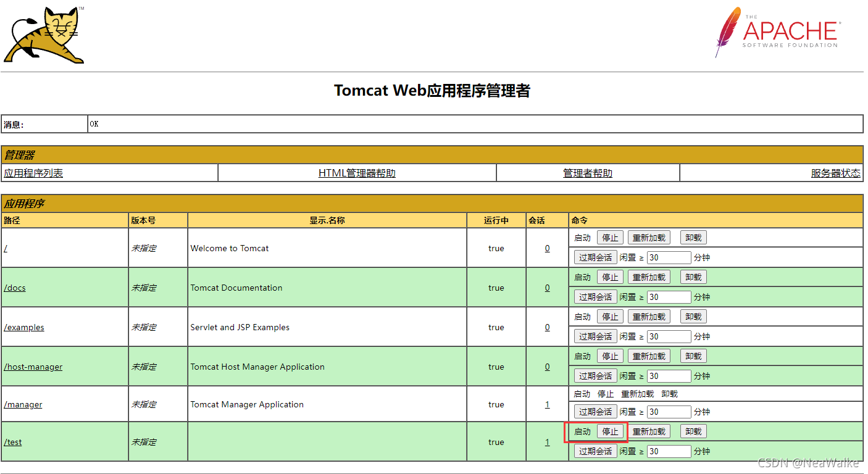Open session count 0 for root path
868x474 pixels.
coord(547,248)
